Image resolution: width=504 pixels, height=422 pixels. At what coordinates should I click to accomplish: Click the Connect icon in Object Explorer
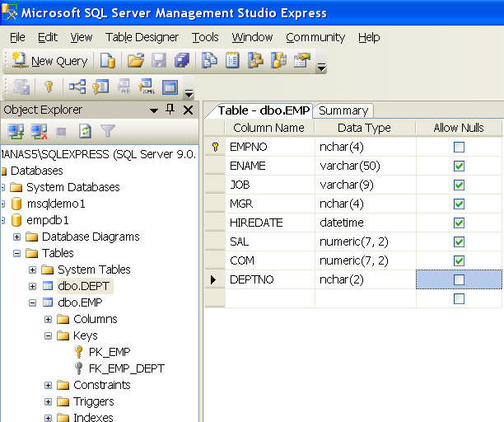tap(16, 131)
